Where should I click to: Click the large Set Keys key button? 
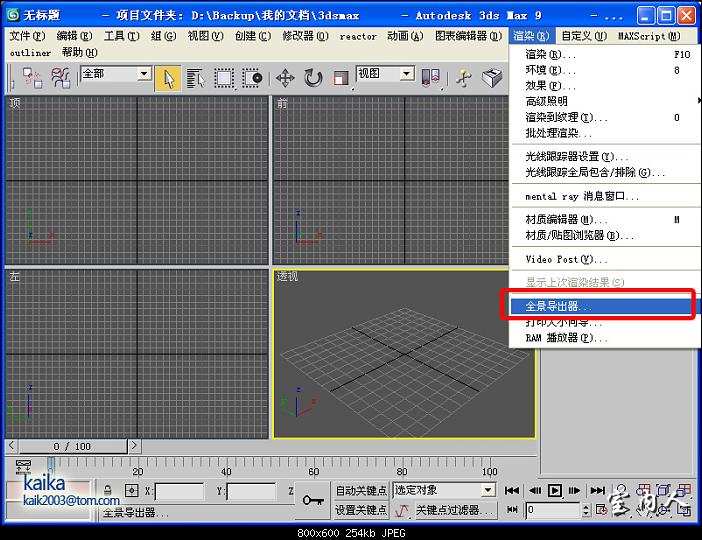[x=313, y=500]
